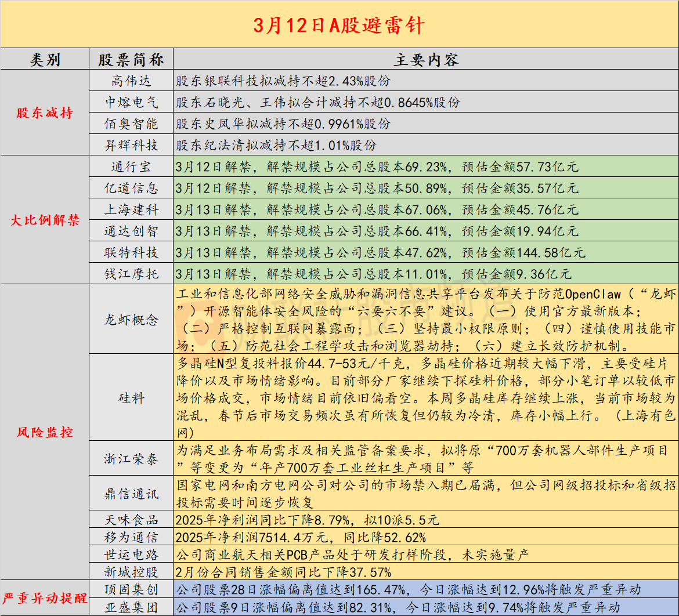
Task: Click 28日涨幅偏离值达到165.47% content
Action: [426, 589]
